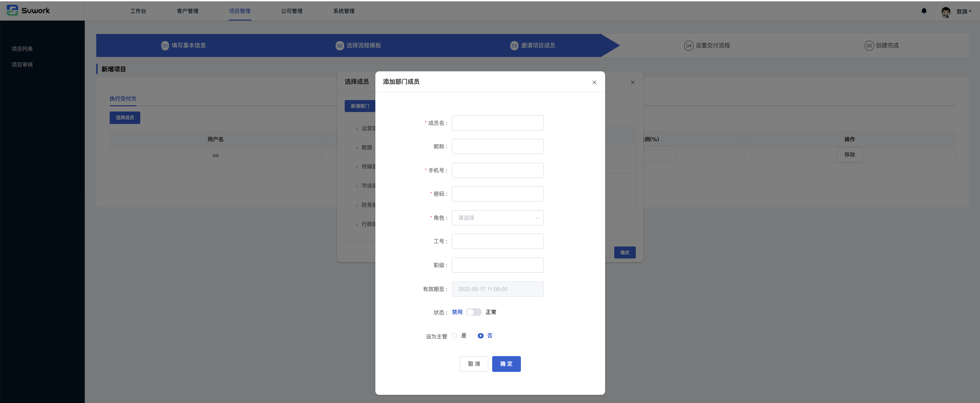Click the 正常 status label
Image resolution: width=980 pixels, height=403 pixels.
491,312
